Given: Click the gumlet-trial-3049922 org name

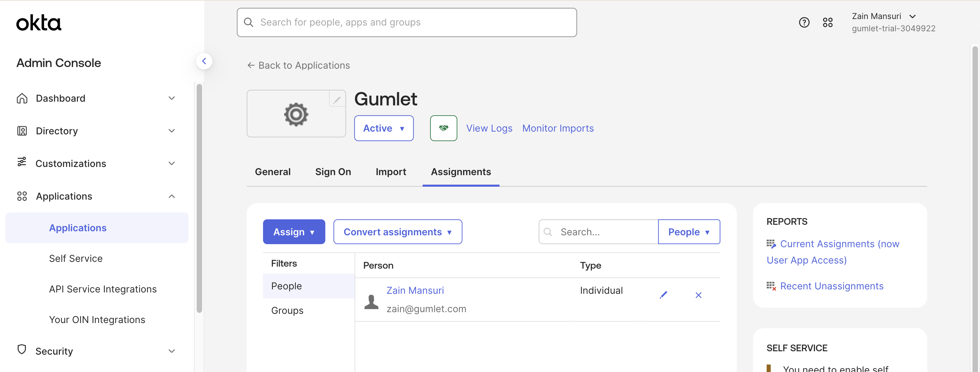Looking at the screenshot, I should point(893,29).
